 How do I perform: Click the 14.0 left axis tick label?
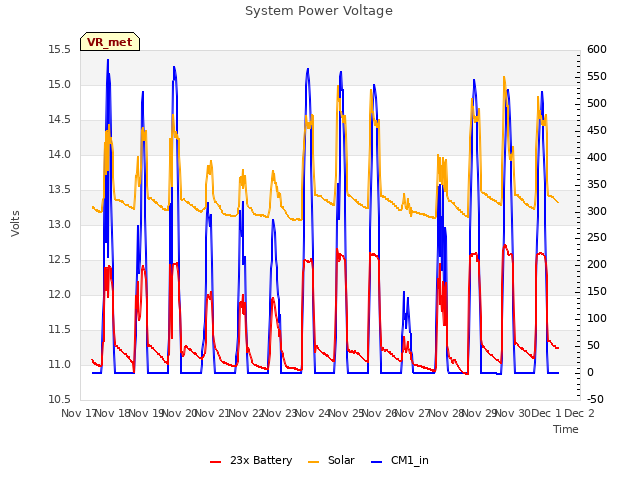point(60,155)
